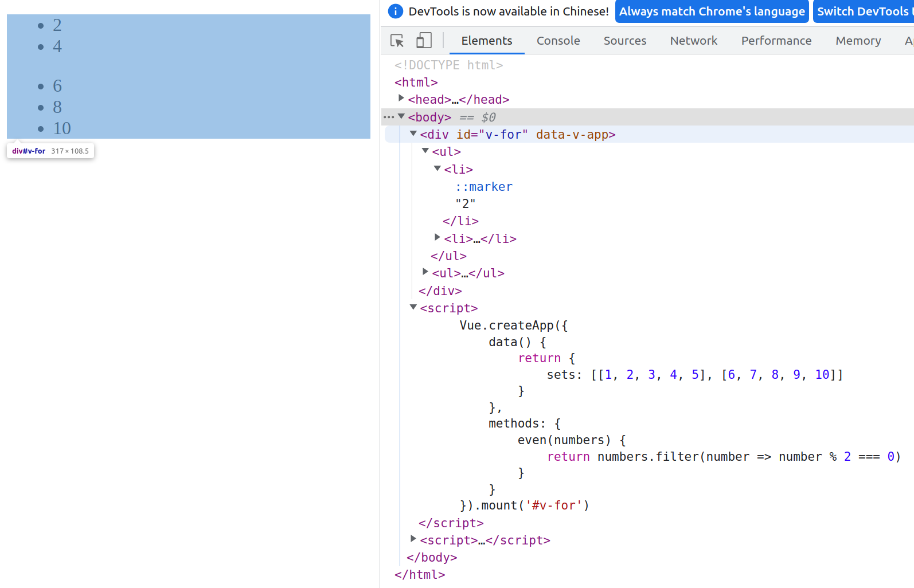The height and width of the screenshot is (588, 914).
Task: Click the Switch DevTools button
Action: (x=864, y=11)
